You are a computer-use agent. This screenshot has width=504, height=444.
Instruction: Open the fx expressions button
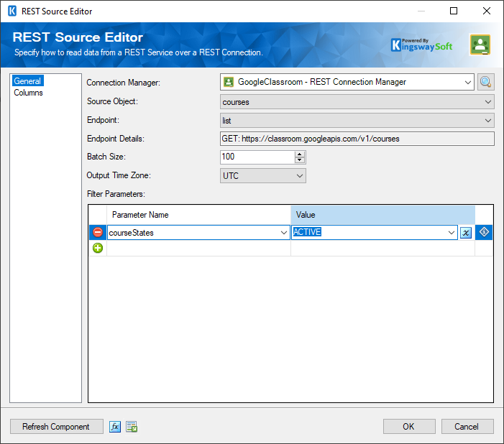point(115,427)
